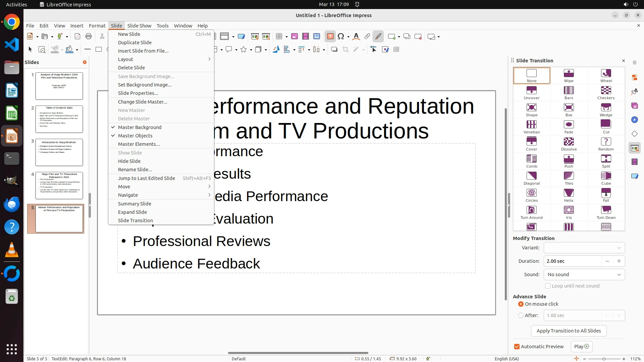Open the Sound dropdown showing No sound

tap(584, 275)
